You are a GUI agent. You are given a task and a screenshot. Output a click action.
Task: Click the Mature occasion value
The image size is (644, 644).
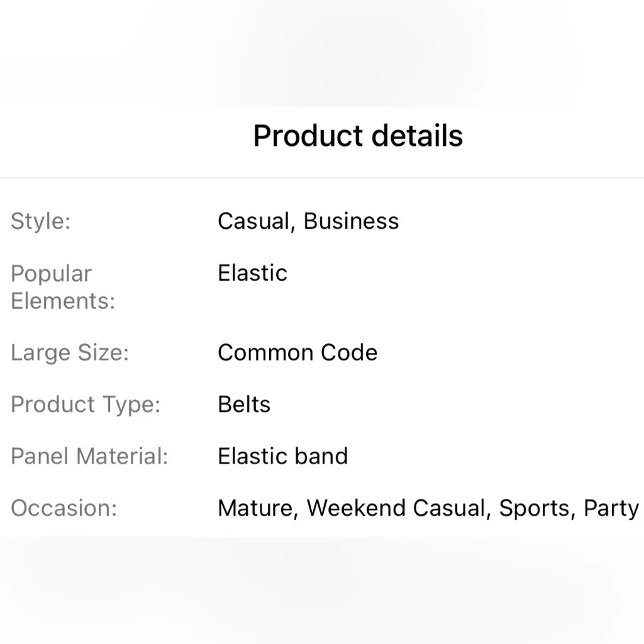(x=257, y=508)
